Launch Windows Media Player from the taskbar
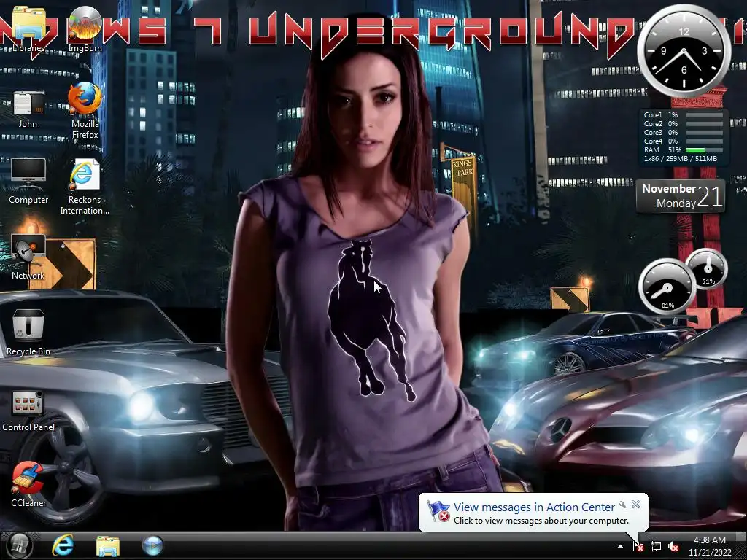 [x=152, y=545]
